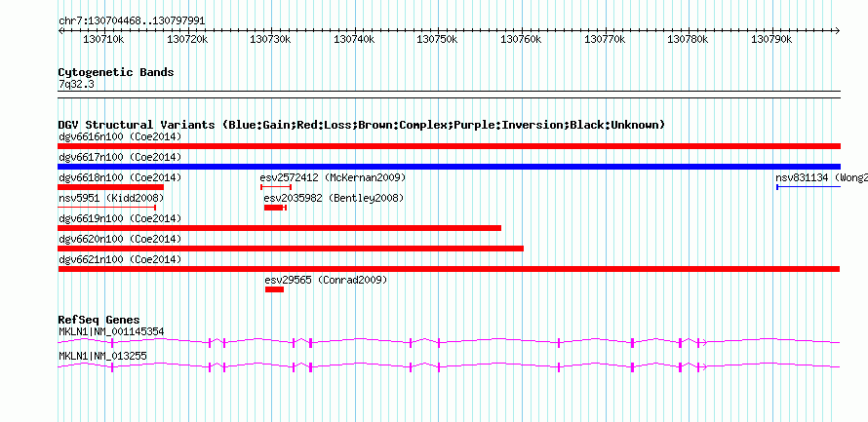Click the dgv6618n100 red variant bar

pyautogui.click(x=111, y=187)
